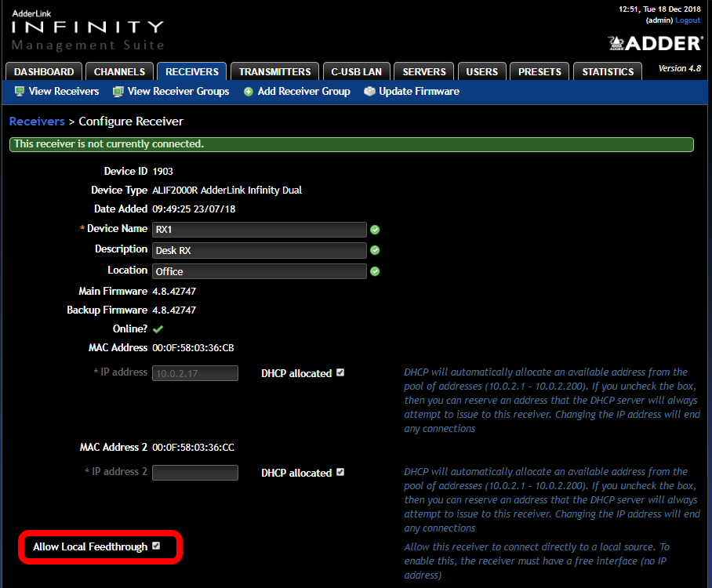Click the empty IP address 2 field
Image resolution: width=712 pixels, height=588 pixels.
click(x=195, y=473)
